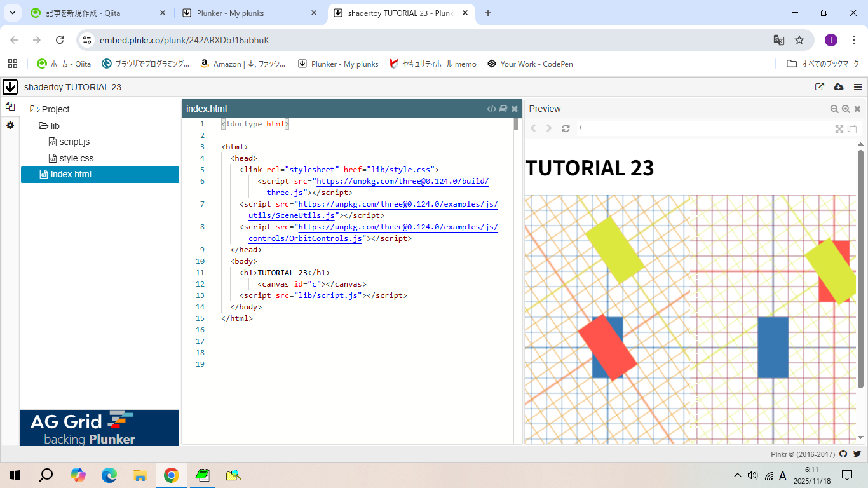Select index.html in the file tree
The width and height of the screenshot is (868, 488).
click(x=100, y=174)
